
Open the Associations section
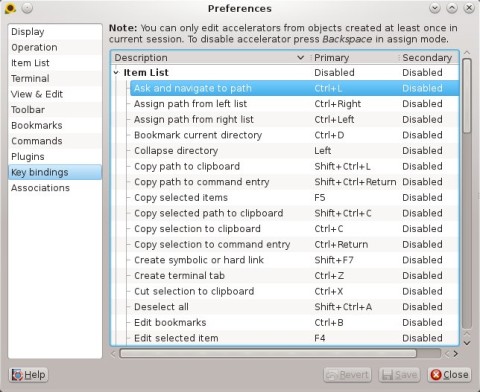pyautogui.click(x=55, y=188)
